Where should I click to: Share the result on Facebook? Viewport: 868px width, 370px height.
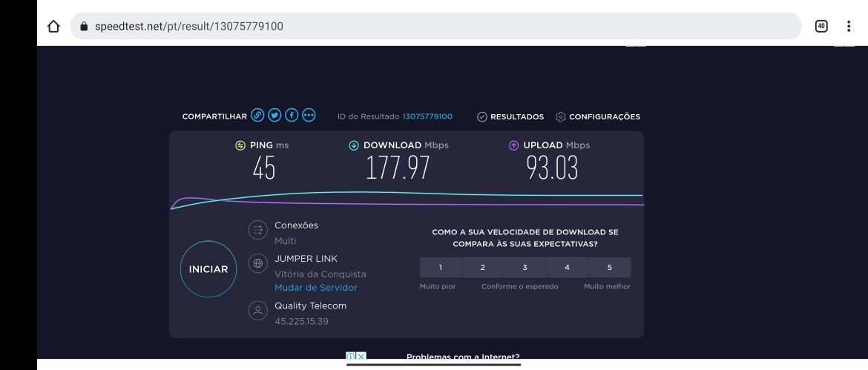(x=292, y=116)
